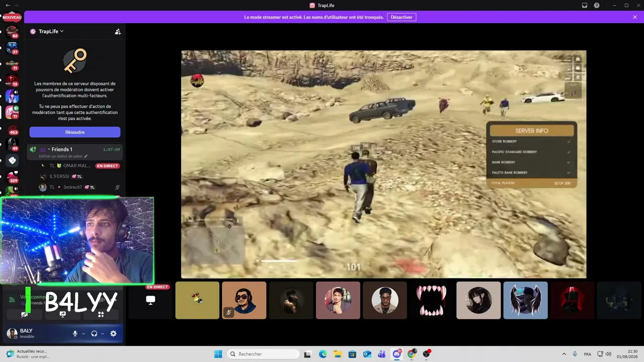Open the activities button in voice panel

tap(101, 314)
